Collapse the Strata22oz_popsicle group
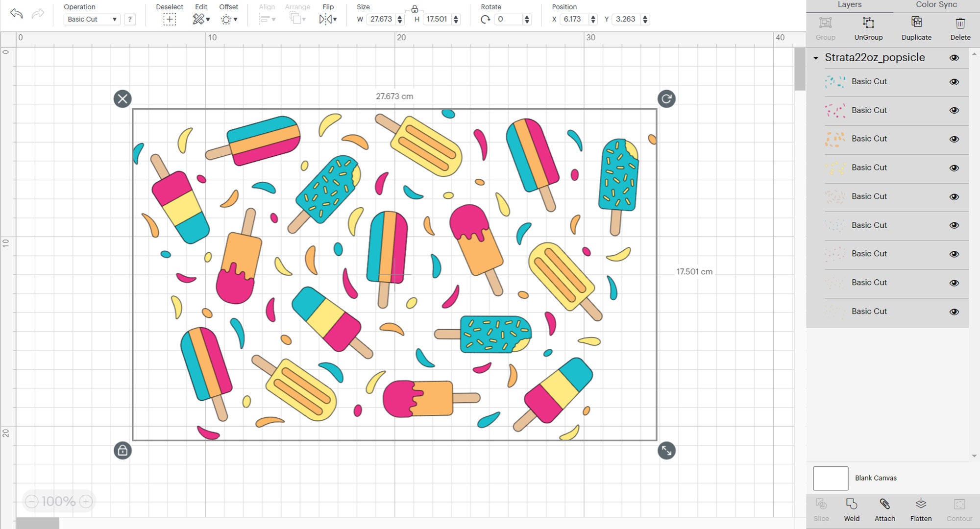The image size is (980, 529). pos(816,58)
